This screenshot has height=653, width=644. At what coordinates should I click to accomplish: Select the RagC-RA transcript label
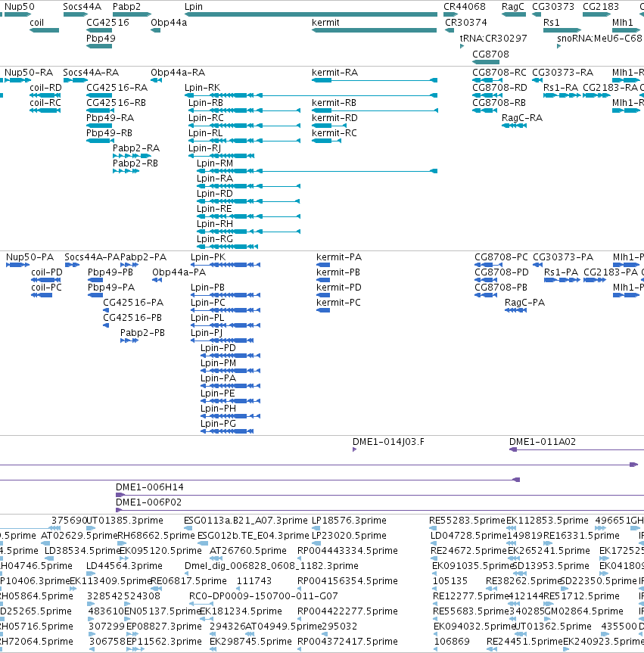pyautogui.click(x=522, y=118)
